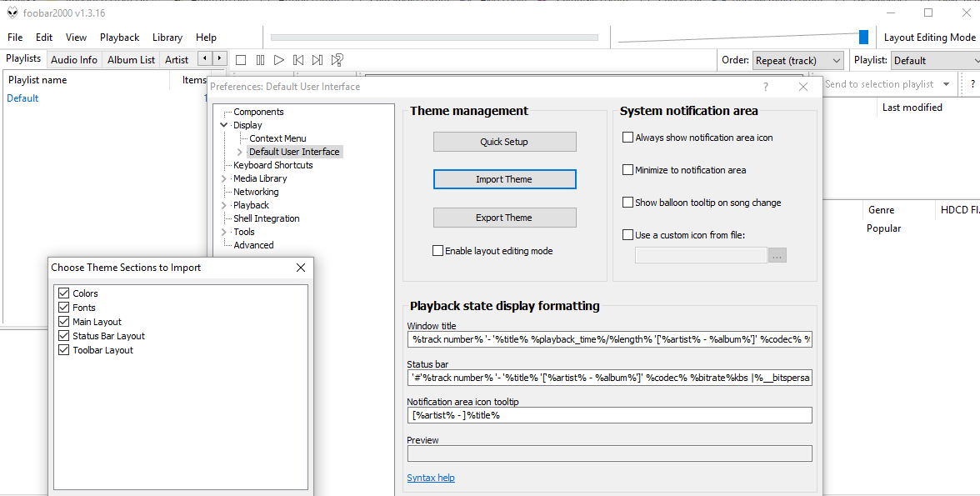Switch to the Audio Info tab
Screen dimensions: 980x496
point(74,59)
